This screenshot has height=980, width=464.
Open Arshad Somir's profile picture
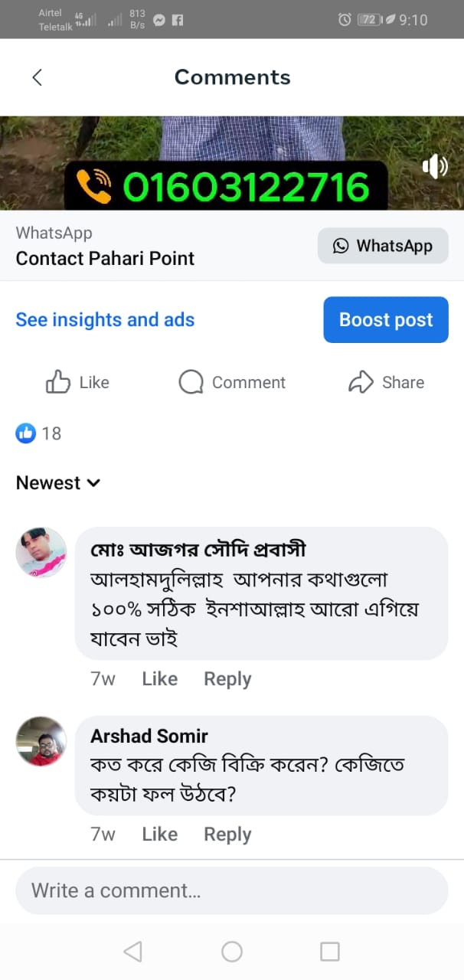click(x=41, y=741)
